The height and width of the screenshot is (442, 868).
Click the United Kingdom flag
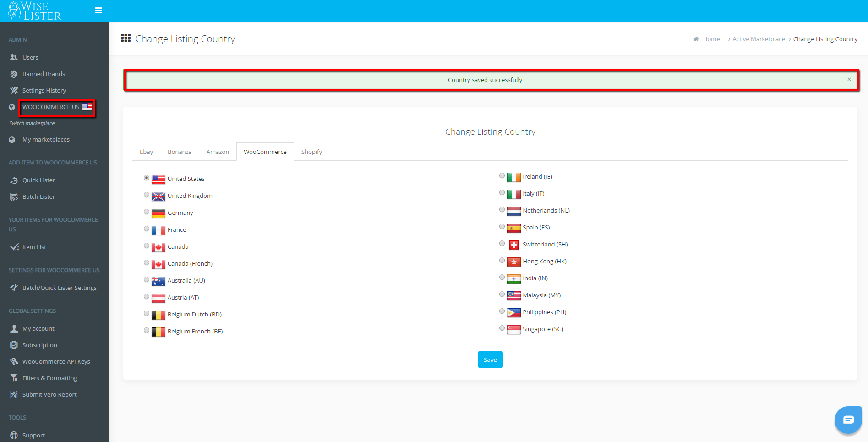158,196
